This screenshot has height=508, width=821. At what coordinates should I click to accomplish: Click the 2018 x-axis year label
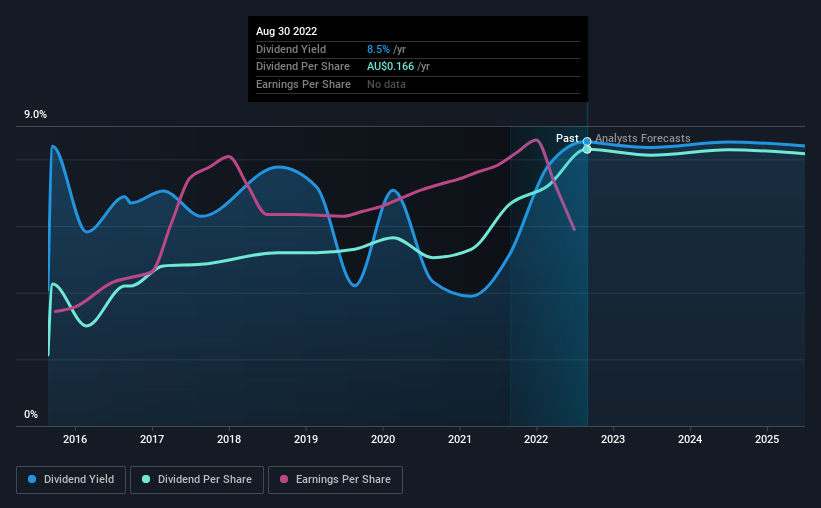[229, 439]
